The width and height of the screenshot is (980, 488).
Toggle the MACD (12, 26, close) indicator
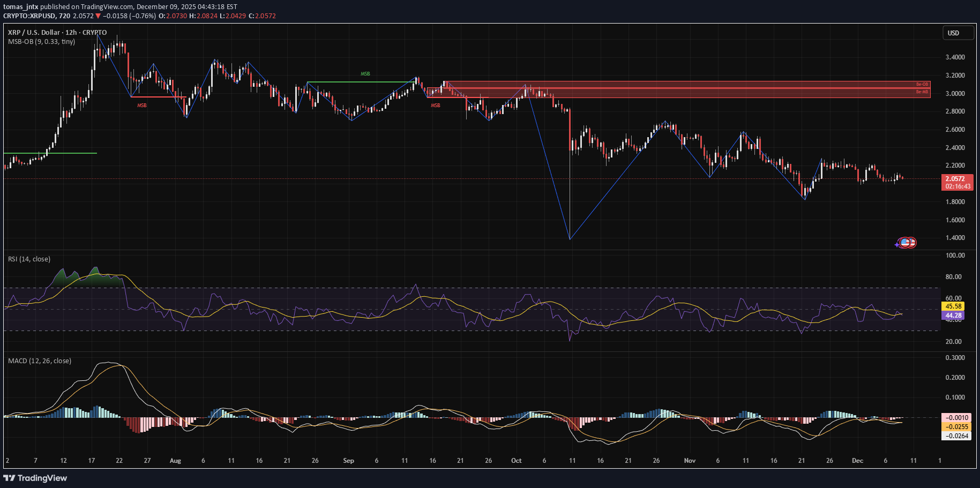(39, 361)
